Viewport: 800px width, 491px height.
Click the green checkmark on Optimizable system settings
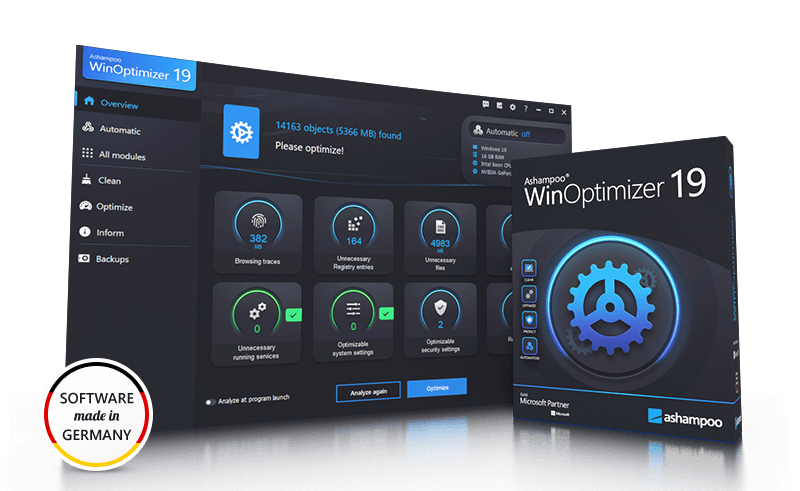[386, 313]
